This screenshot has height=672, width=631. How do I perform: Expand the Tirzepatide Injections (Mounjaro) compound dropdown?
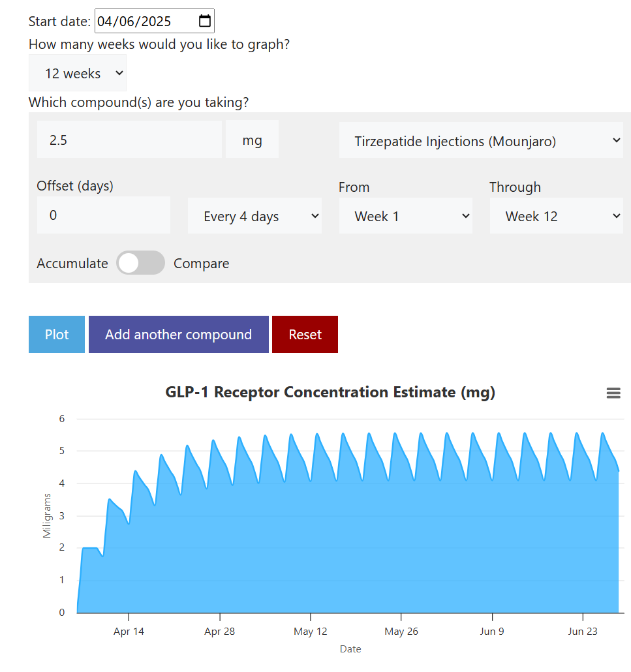pyautogui.click(x=481, y=140)
